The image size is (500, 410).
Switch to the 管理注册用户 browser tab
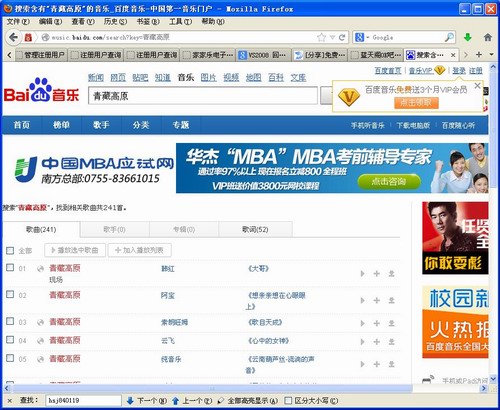point(41,55)
